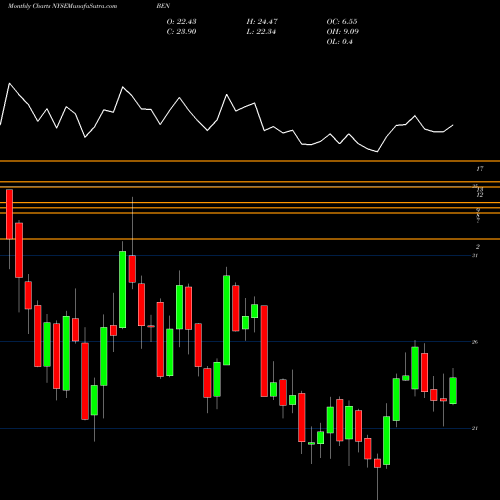Click the price axis label 31
The height and width of the screenshot is (500, 500).
(x=475, y=256)
